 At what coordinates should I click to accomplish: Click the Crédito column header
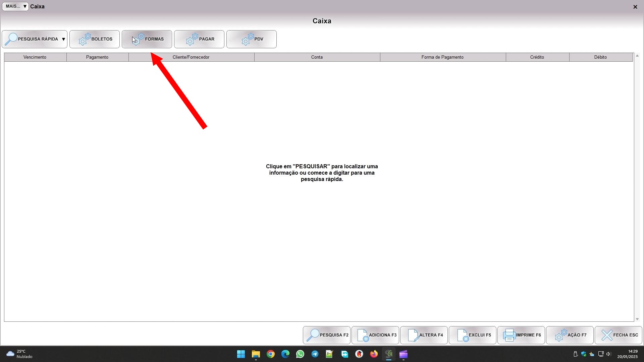click(x=537, y=57)
